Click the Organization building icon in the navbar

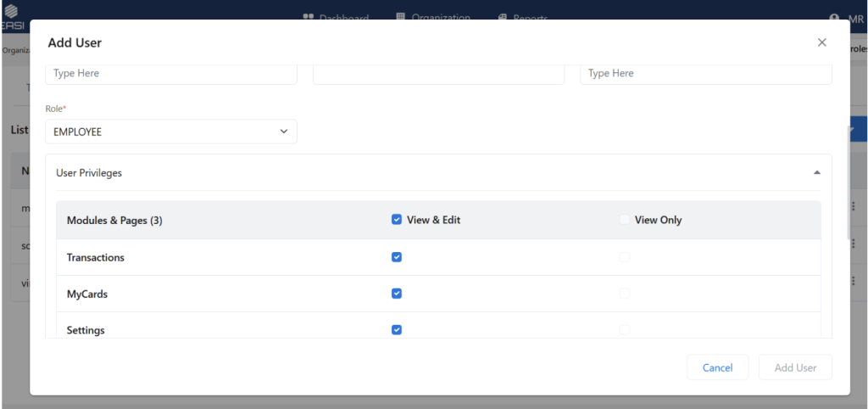[401, 18]
